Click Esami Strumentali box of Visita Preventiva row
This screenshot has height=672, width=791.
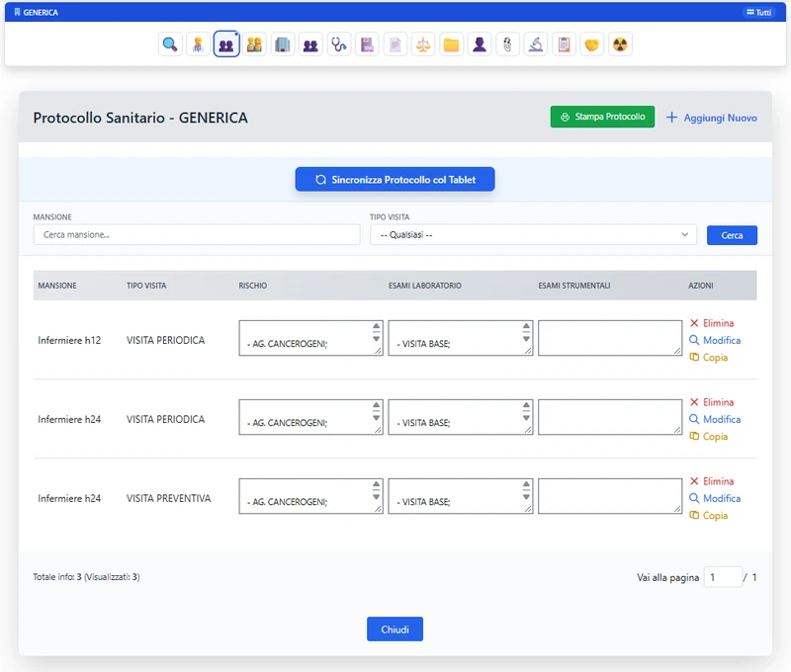610,496
